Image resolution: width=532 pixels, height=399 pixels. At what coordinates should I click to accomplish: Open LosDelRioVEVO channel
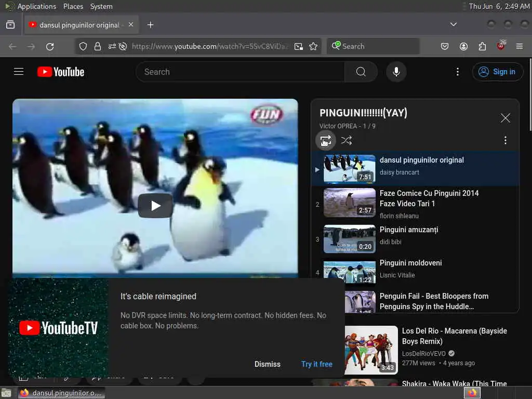tap(424, 353)
